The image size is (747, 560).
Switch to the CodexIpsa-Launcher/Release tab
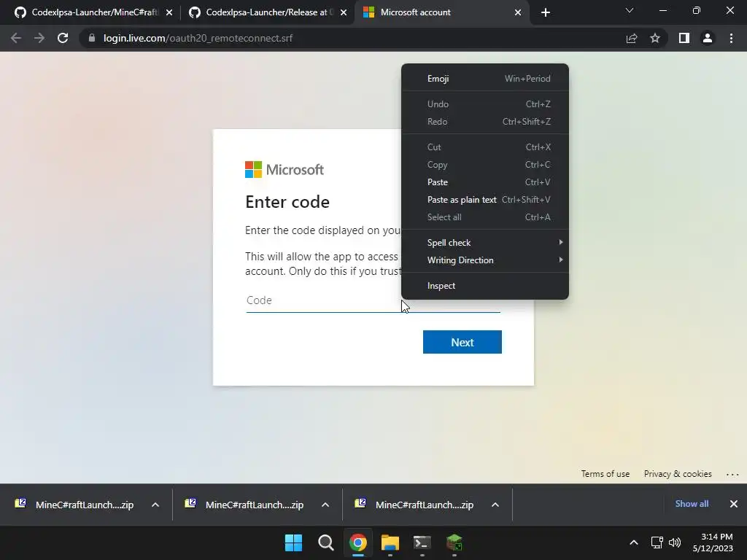(x=267, y=12)
